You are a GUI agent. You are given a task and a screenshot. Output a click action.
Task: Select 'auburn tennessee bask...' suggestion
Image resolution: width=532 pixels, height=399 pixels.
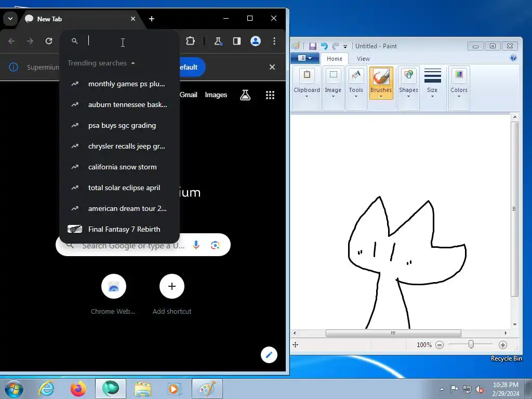point(119,104)
